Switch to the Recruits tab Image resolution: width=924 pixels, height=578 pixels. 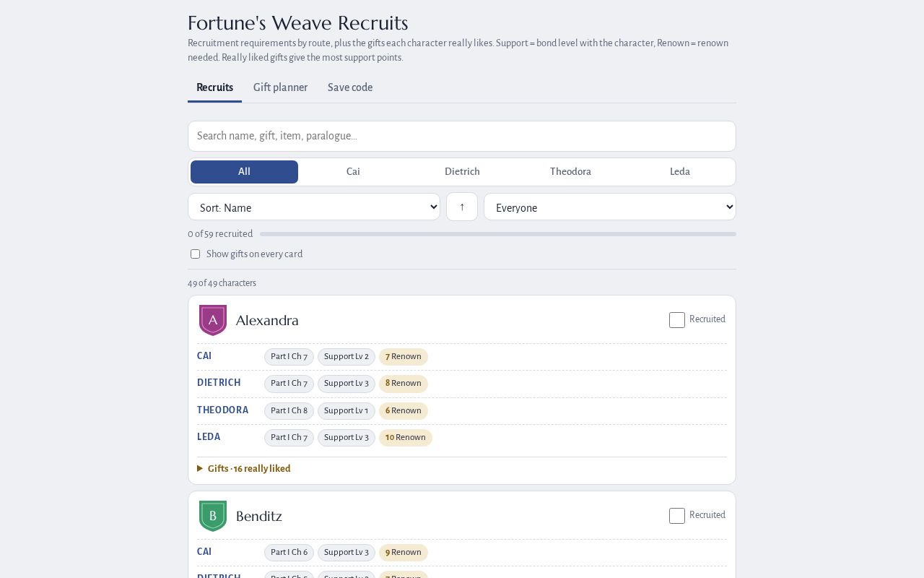tap(214, 87)
